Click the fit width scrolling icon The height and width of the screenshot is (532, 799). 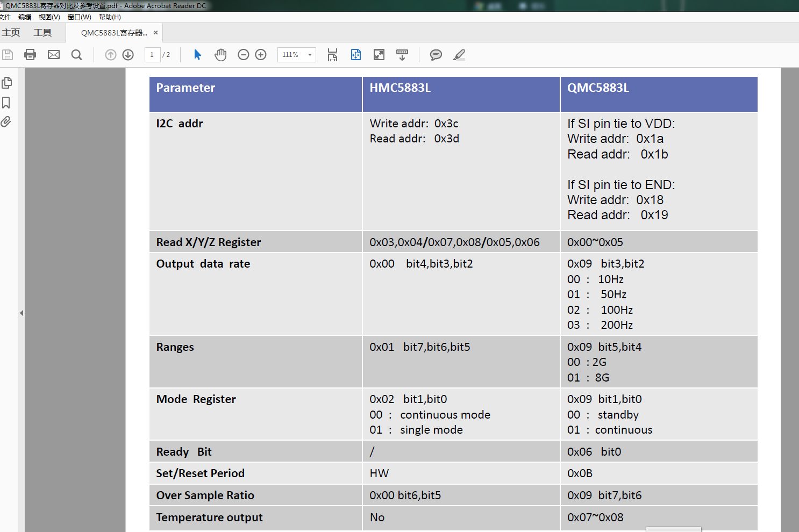click(x=333, y=55)
